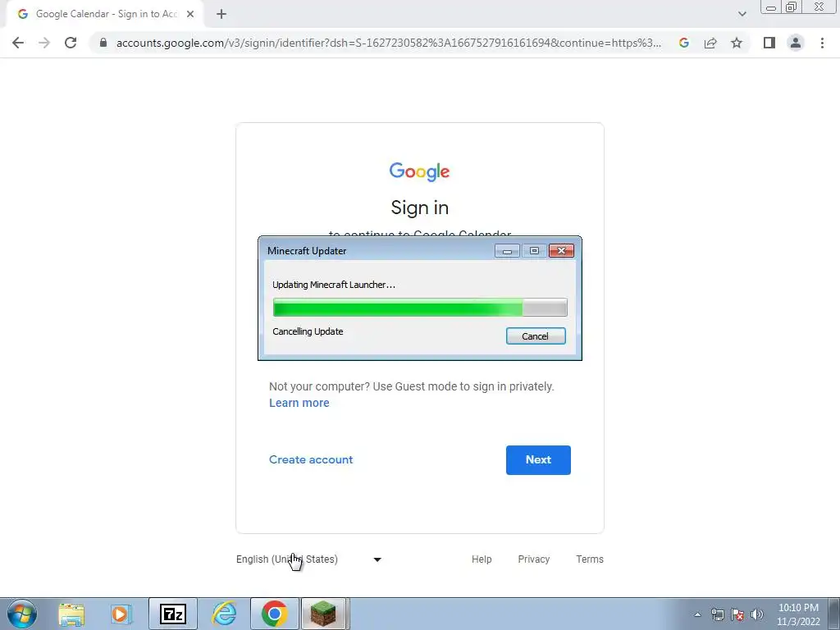Viewport: 840px width, 630px height.
Task: Click the 'Not your computer?' guest mode text
Action: pyautogui.click(x=412, y=386)
